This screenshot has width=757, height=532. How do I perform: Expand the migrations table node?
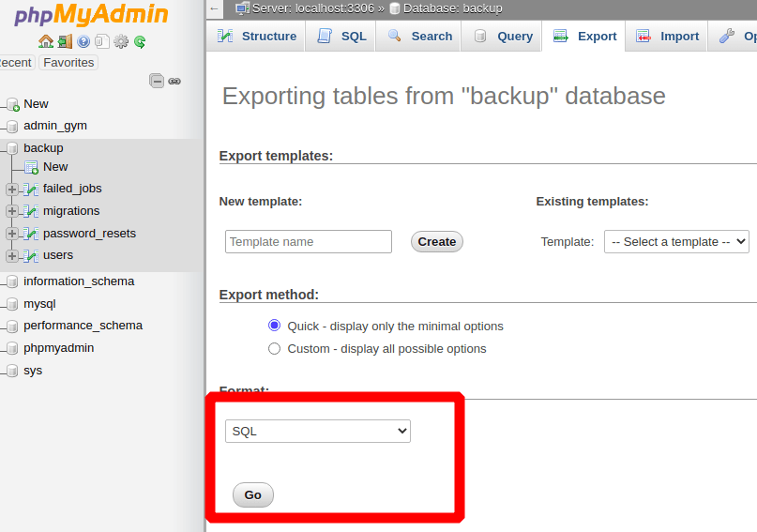tap(12, 211)
